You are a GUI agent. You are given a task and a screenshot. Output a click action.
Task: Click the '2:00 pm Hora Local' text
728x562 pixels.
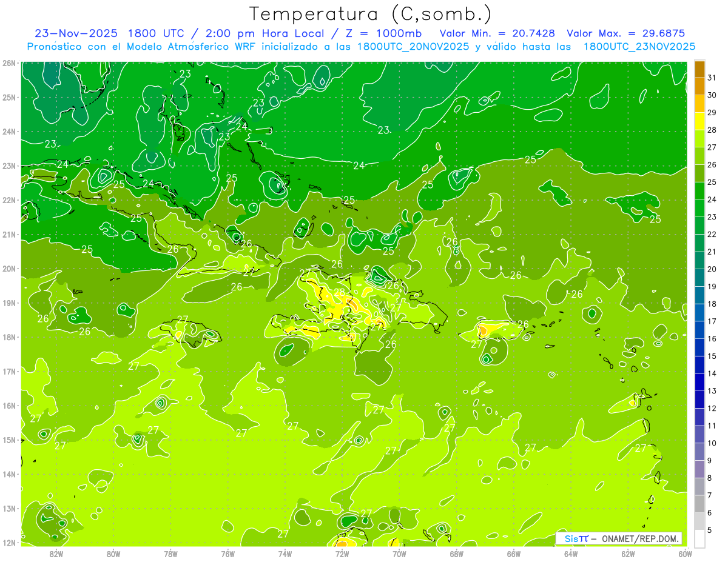(x=263, y=33)
